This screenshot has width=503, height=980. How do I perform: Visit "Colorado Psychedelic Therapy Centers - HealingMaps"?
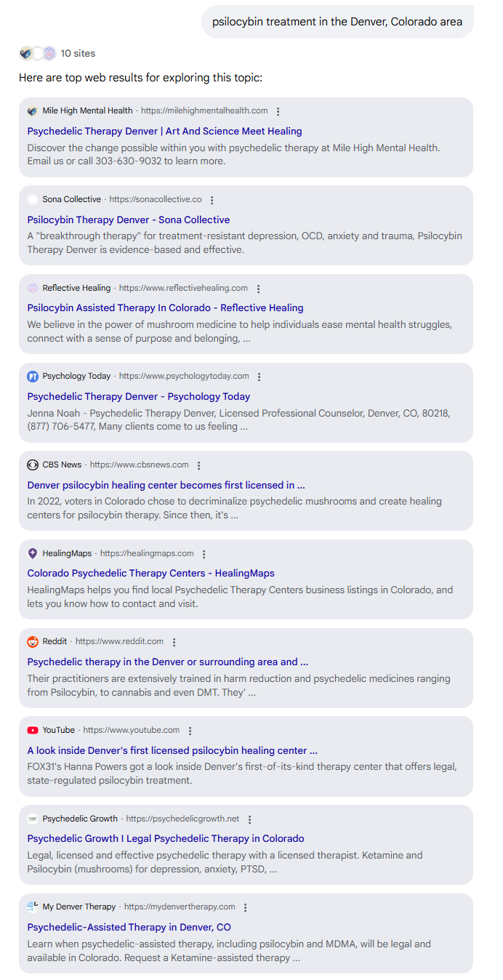pos(150,574)
